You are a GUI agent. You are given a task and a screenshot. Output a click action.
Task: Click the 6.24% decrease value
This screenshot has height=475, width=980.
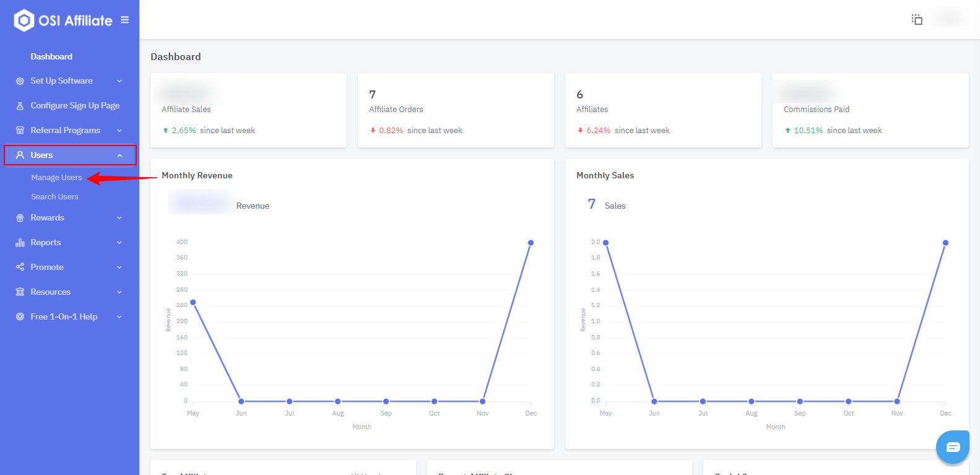598,131
